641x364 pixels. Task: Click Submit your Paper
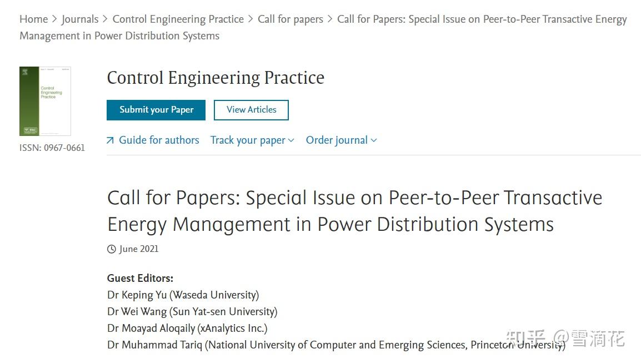coord(156,110)
